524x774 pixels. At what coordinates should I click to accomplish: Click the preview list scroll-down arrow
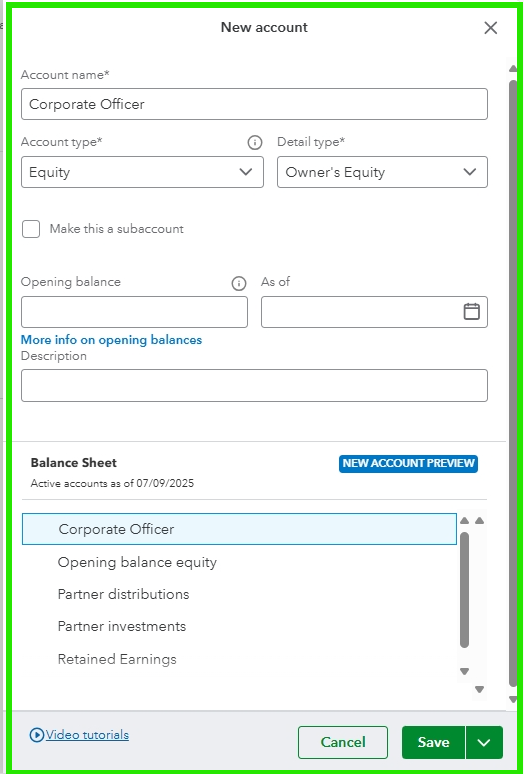pos(464,671)
